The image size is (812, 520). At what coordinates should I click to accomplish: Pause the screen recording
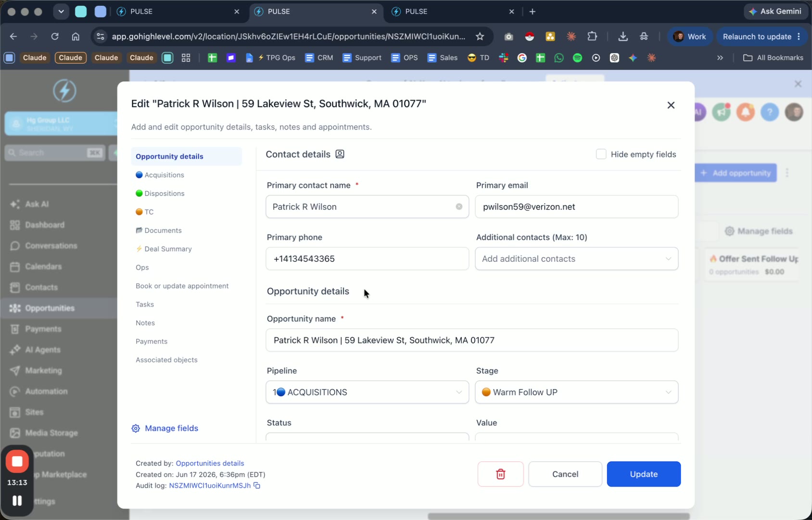[17, 501]
